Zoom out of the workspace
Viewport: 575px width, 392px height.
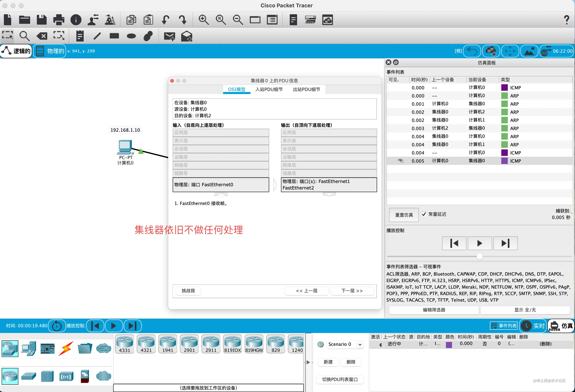(238, 20)
